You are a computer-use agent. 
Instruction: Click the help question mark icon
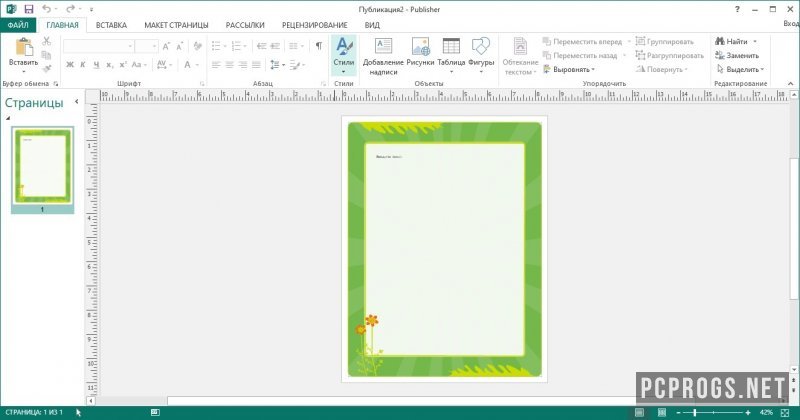737,9
